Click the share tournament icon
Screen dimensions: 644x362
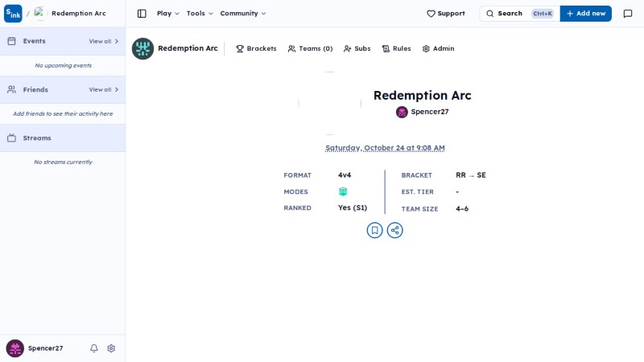click(394, 230)
